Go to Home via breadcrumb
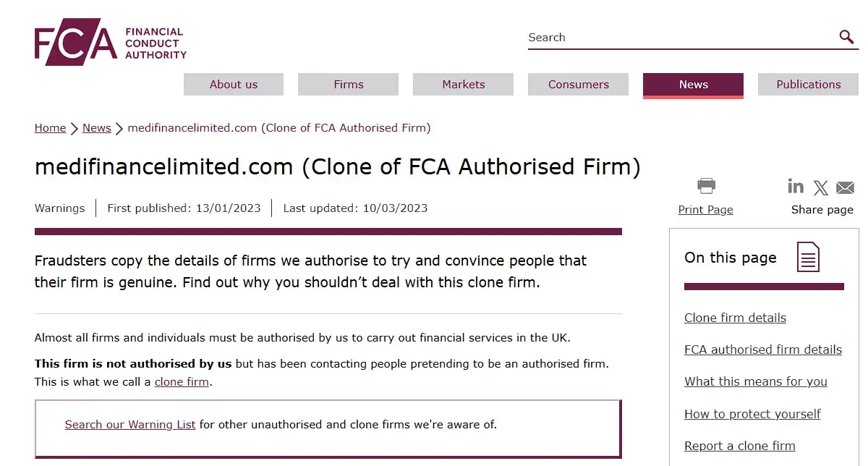868x466 pixels. click(x=50, y=127)
